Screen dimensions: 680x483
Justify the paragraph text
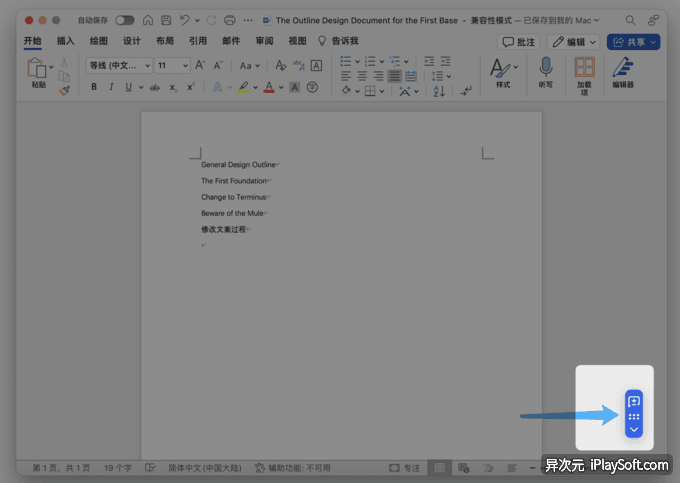coord(395,76)
